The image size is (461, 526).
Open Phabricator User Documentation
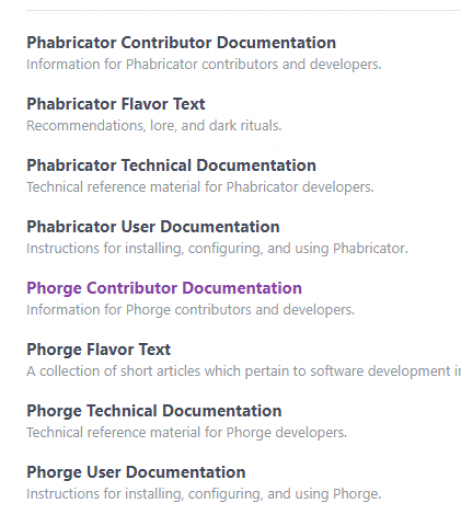[x=153, y=227]
